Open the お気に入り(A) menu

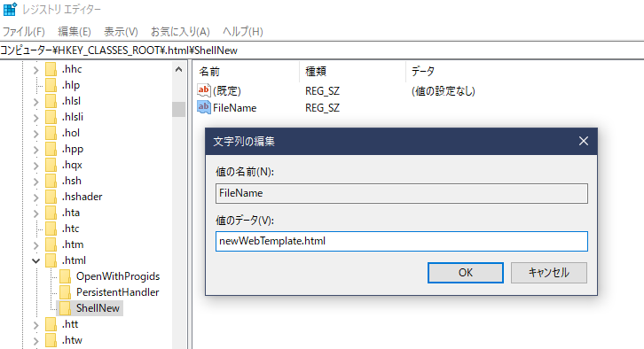click(180, 31)
